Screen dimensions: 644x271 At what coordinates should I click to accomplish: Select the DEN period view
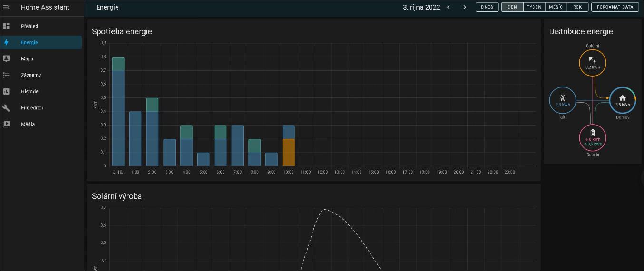click(x=512, y=7)
